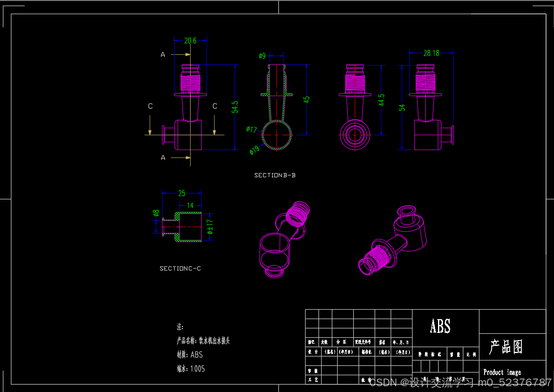Select the ø17 inner diameter label
The image size is (554, 392).
click(252, 129)
